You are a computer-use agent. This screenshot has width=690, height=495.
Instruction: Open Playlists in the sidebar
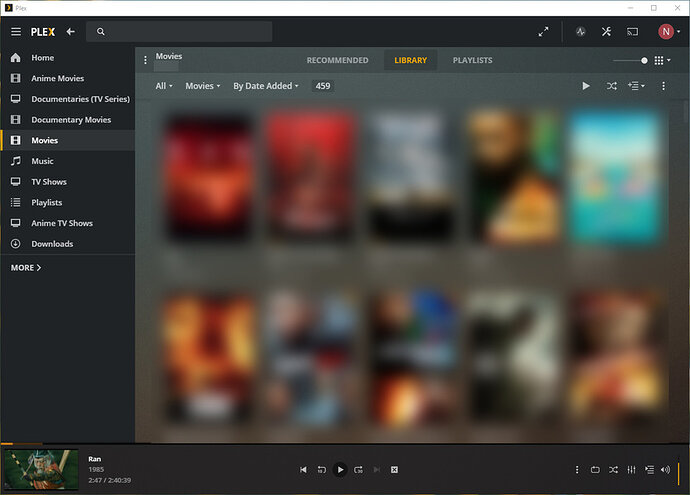pyautogui.click(x=68, y=202)
